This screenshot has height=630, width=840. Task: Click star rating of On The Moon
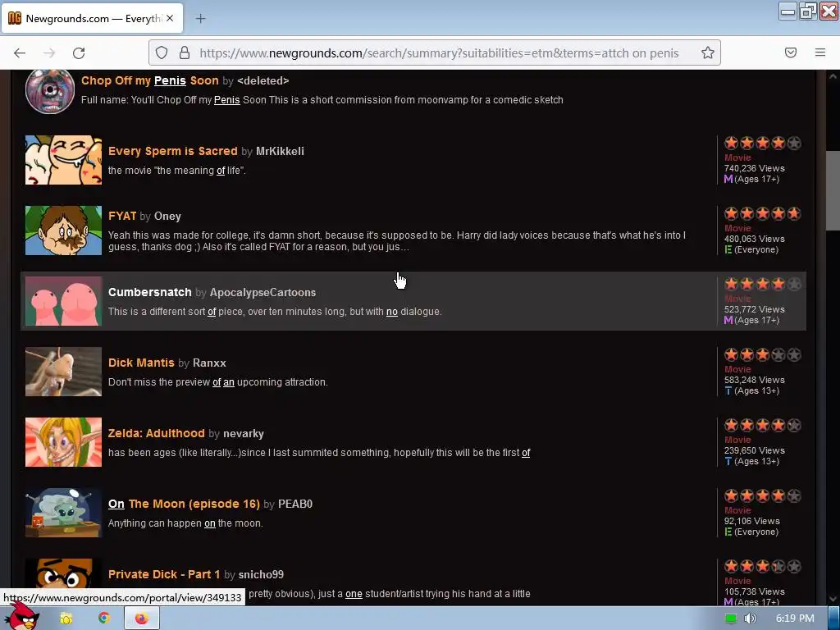coord(763,495)
